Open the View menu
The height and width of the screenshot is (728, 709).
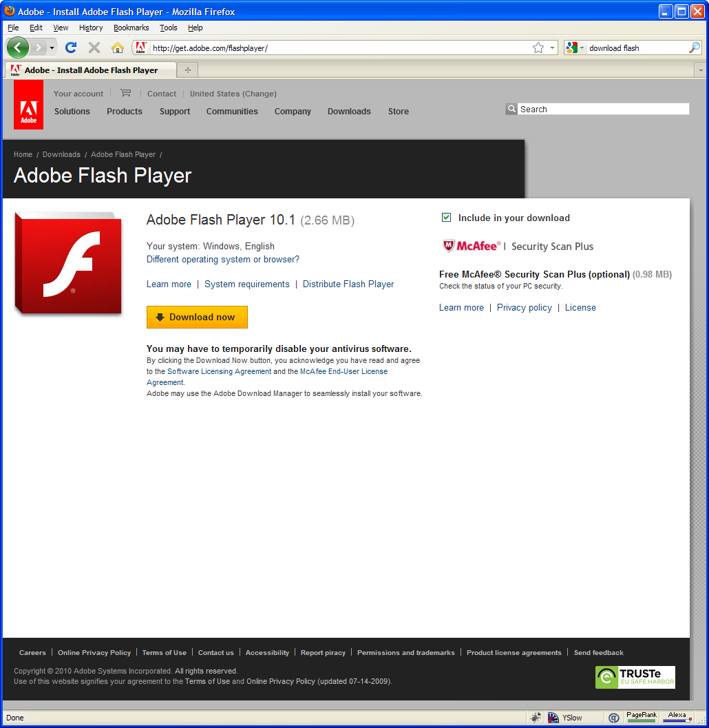click(x=61, y=28)
